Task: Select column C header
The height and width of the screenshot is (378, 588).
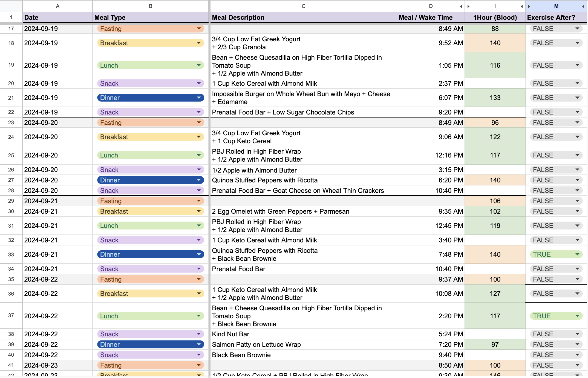Action: point(303,6)
